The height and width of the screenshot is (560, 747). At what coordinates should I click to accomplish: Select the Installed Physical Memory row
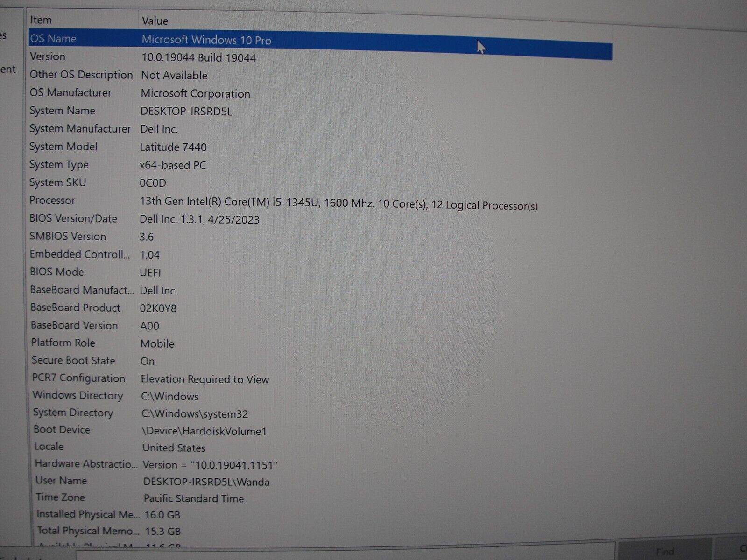coord(88,514)
